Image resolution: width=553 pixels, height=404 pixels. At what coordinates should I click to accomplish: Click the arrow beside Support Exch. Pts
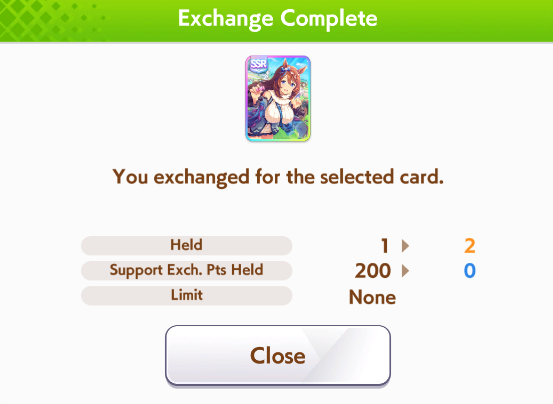405,271
